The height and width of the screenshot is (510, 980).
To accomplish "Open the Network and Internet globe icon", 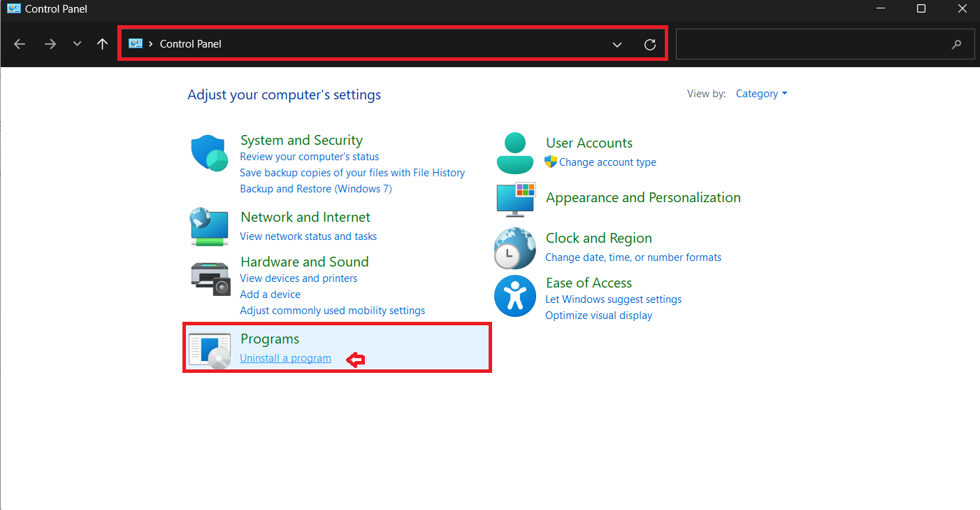I will [210, 226].
